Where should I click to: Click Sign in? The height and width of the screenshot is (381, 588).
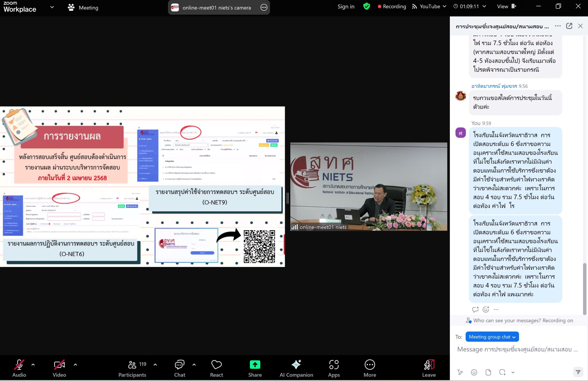[x=346, y=6]
